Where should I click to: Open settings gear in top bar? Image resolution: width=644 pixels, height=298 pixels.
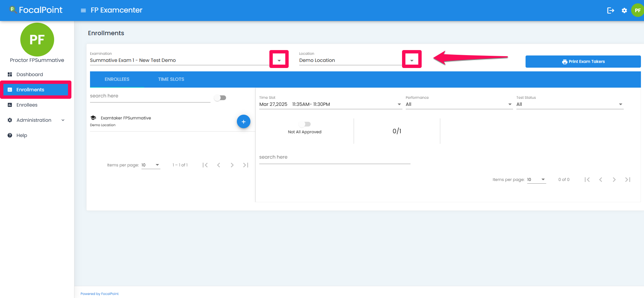(x=624, y=10)
